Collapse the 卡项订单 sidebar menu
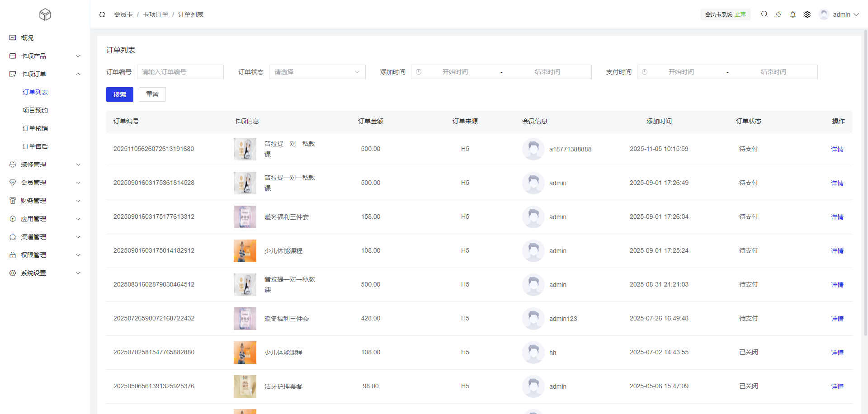Image resolution: width=868 pixels, height=414 pixels. pos(44,74)
